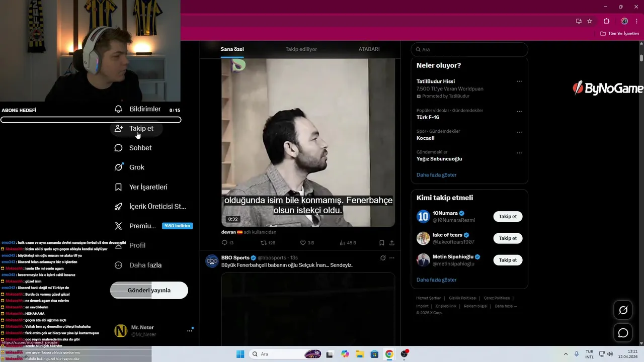Open Yer İşaretleri bookmarks in sidebar

[x=141, y=187]
